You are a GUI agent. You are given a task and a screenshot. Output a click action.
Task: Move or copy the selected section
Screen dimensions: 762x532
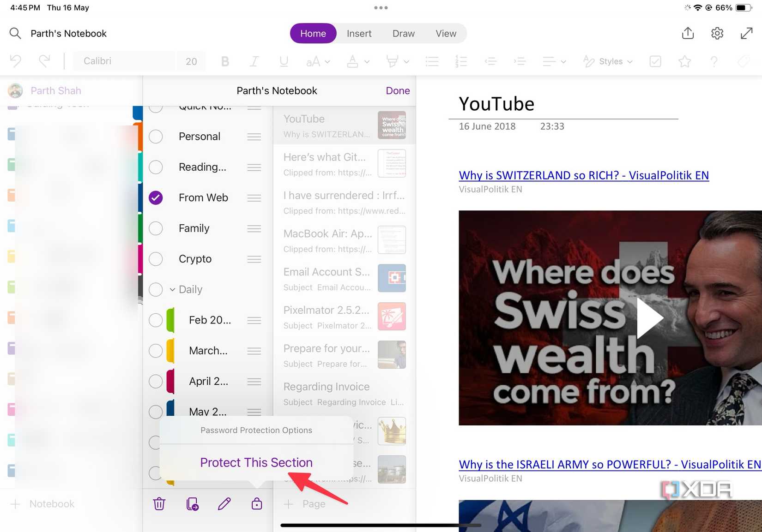[x=192, y=504]
